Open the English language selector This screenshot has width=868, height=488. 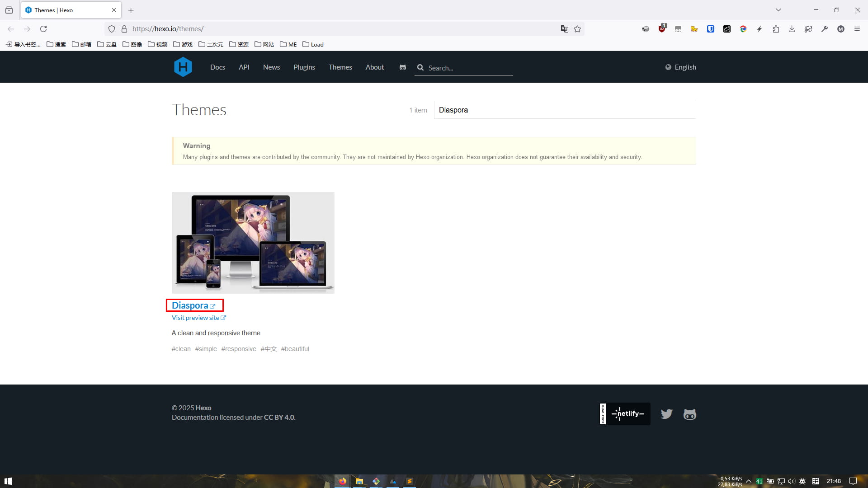680,67
